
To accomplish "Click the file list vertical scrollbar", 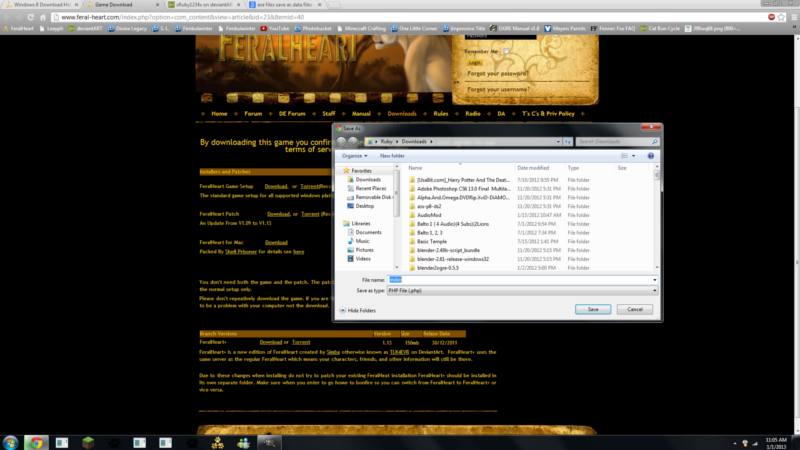I will click(657, 216).
